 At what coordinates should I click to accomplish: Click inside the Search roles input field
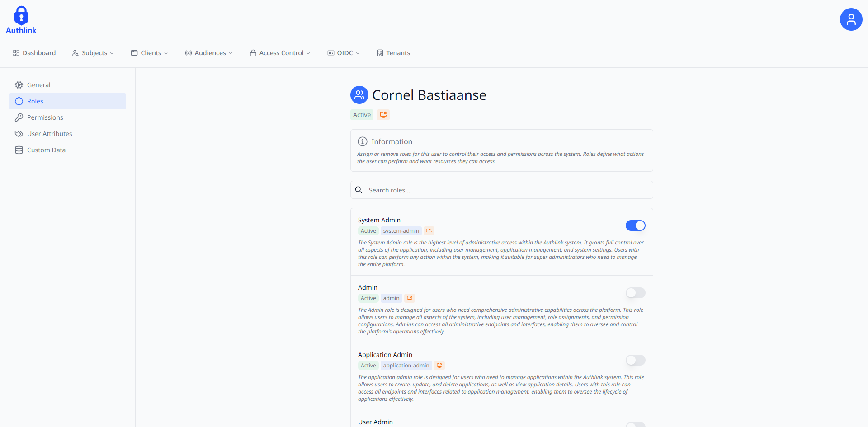point(497,190)
